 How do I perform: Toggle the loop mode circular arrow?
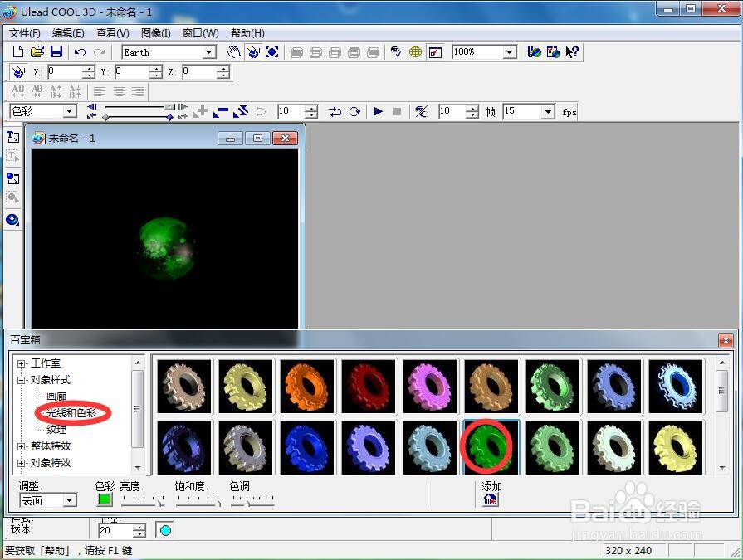click(x=354, y=112)
